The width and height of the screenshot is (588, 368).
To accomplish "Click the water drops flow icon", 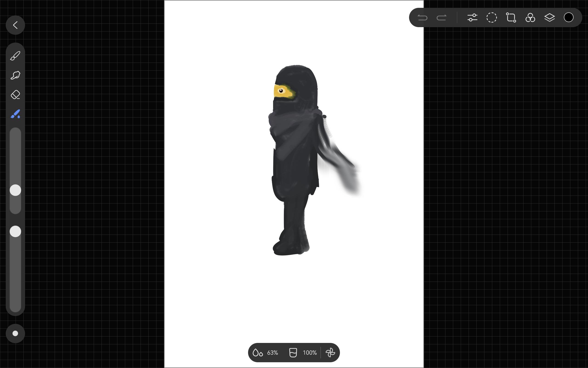I will click(257, 352).
